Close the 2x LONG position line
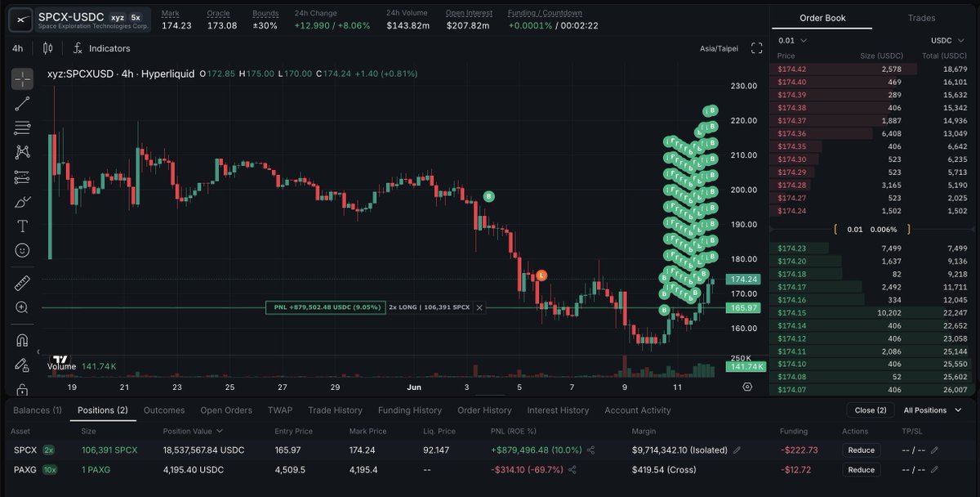Viewport: 980px width, 497px height. click(x=479, y=307)
